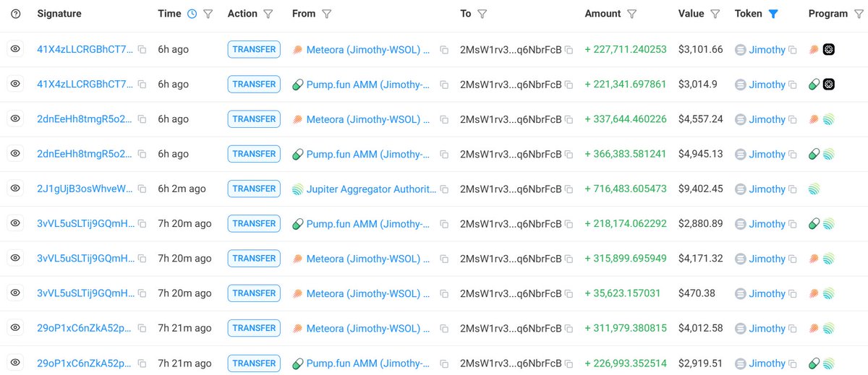
Task: Click the value $4,012.58
Action: click(x=701, y=328)
